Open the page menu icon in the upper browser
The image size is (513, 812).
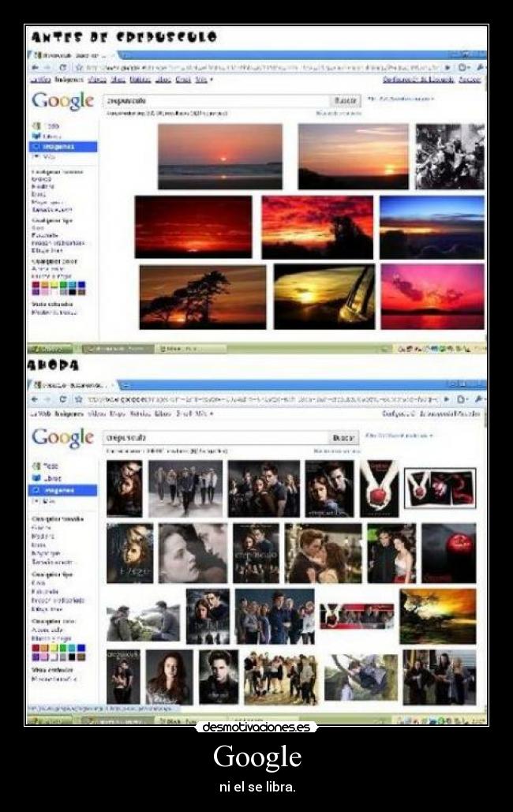tap(462, 67)
